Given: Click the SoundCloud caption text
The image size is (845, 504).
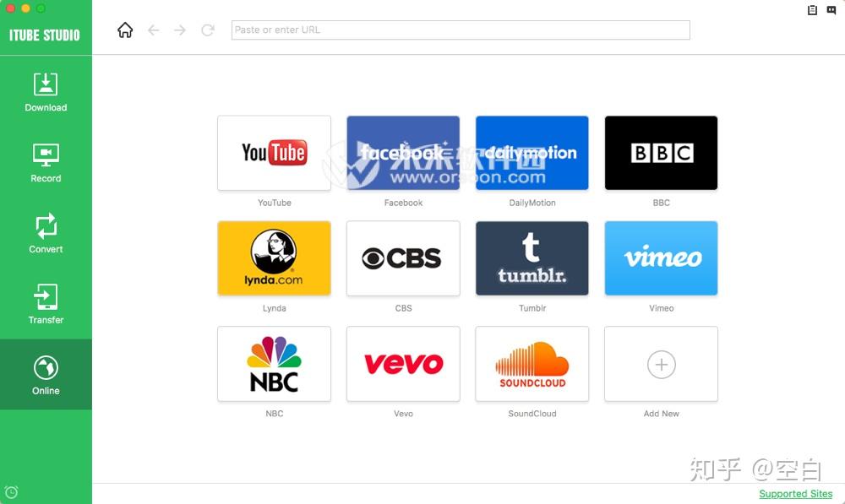Looking at the screenshot, I should coord(532,414).
